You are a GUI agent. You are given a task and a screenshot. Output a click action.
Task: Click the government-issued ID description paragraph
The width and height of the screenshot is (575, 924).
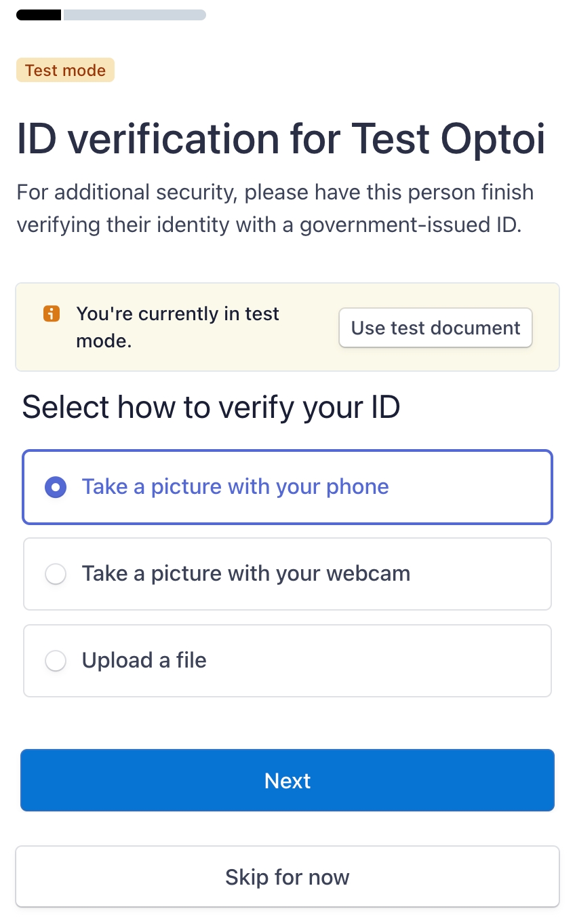click(x=275, y=208)
